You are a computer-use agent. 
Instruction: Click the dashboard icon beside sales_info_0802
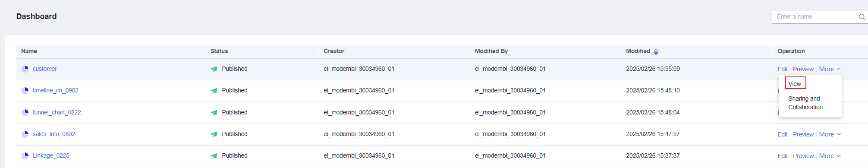[x=25, y=134]
